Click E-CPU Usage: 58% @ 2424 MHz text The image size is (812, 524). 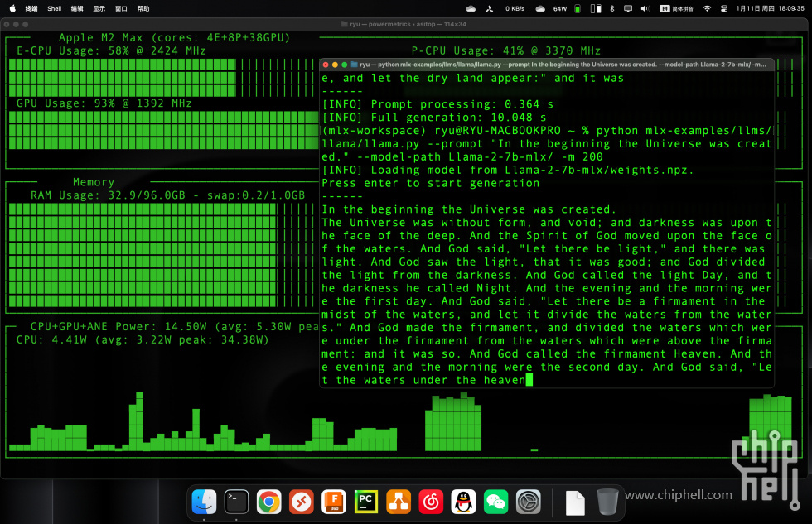point(111,50)
